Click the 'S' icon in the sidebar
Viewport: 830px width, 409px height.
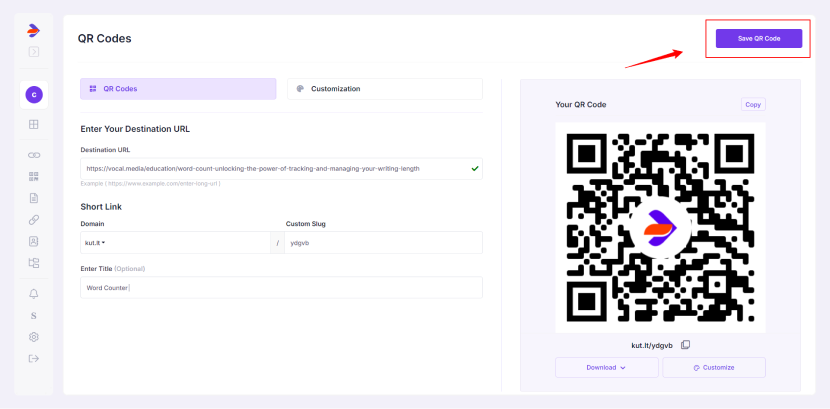(x=34, y=316)
